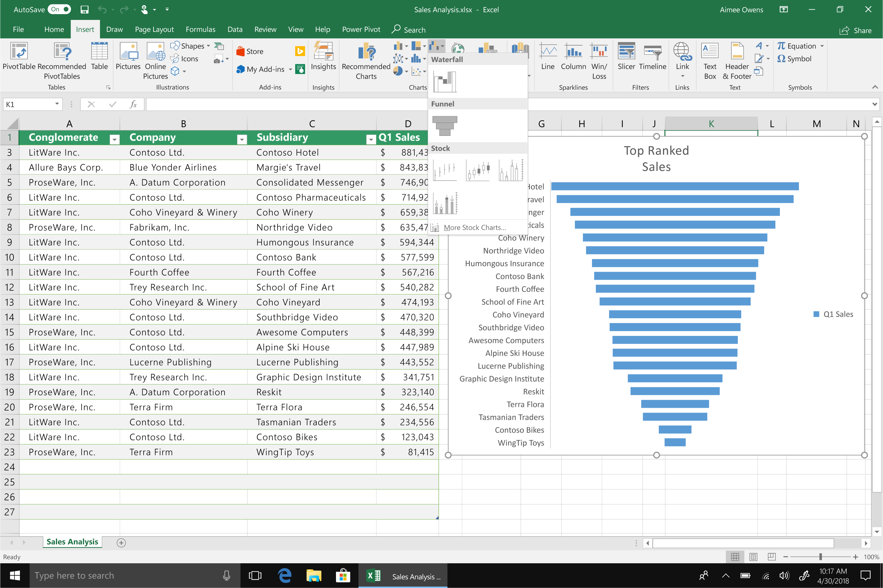Expand the Equation dropdown arrow
Screen dimensions: 883x588
[822, 46]
